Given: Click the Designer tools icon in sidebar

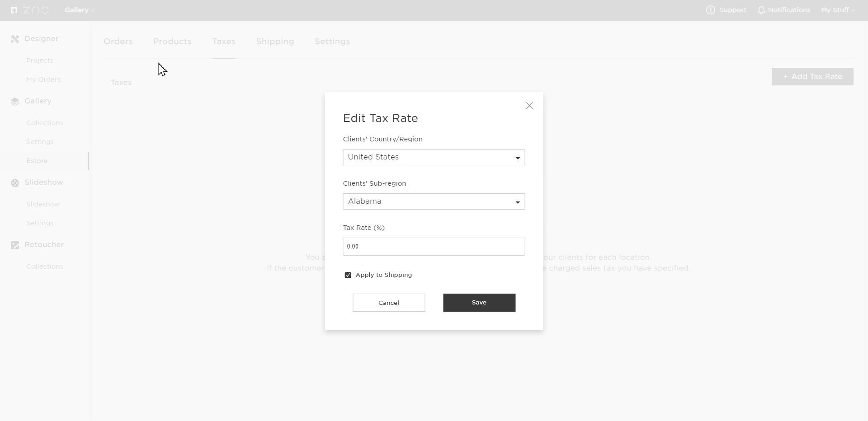Looking at the screenshot, I should click(15, 39).
